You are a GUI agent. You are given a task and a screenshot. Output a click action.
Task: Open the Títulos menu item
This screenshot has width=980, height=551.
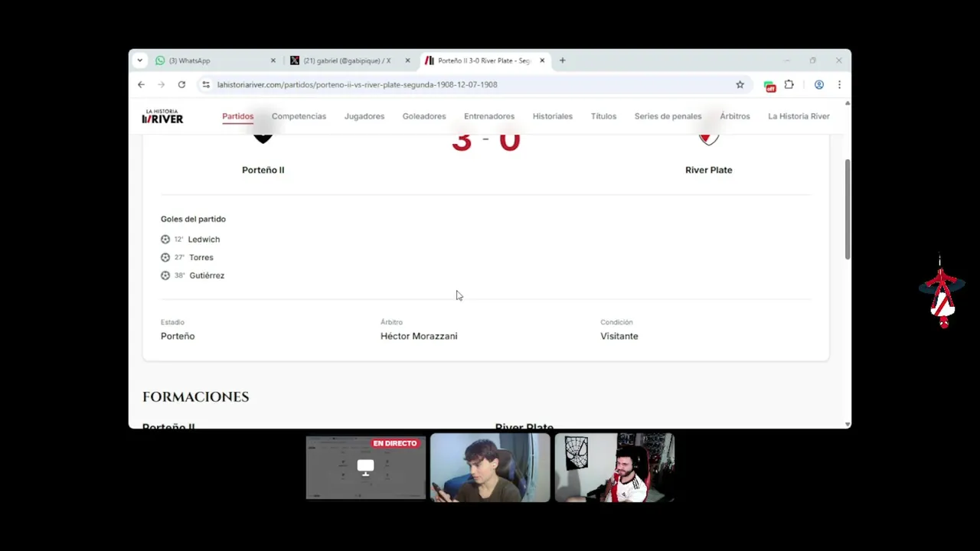(603, 116)
